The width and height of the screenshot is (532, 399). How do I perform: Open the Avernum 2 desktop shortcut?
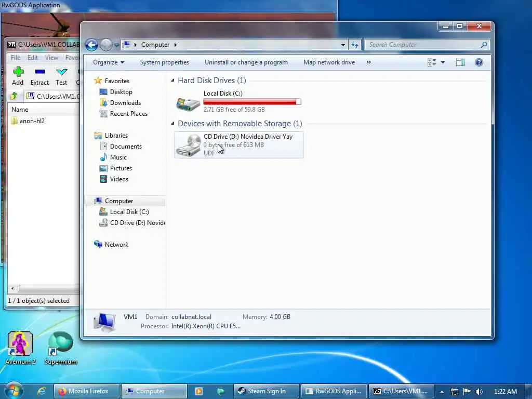click(x=20, y=348)
